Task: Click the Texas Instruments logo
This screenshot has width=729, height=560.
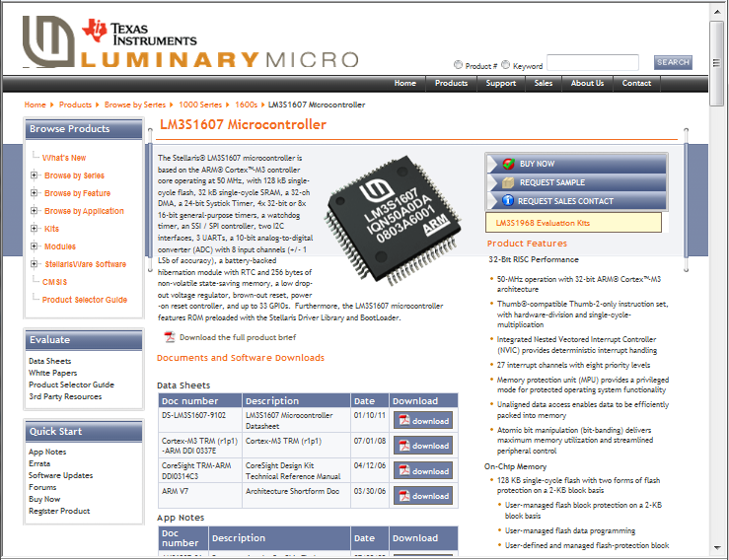Action: pyautogui.click(x=139, y=33)
